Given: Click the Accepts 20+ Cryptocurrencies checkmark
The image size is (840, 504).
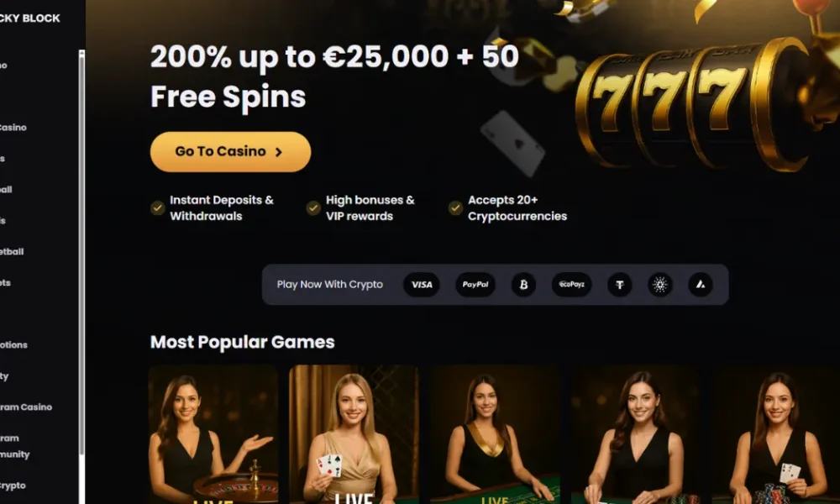Looking at the screenshot, I should coord(455,207).
